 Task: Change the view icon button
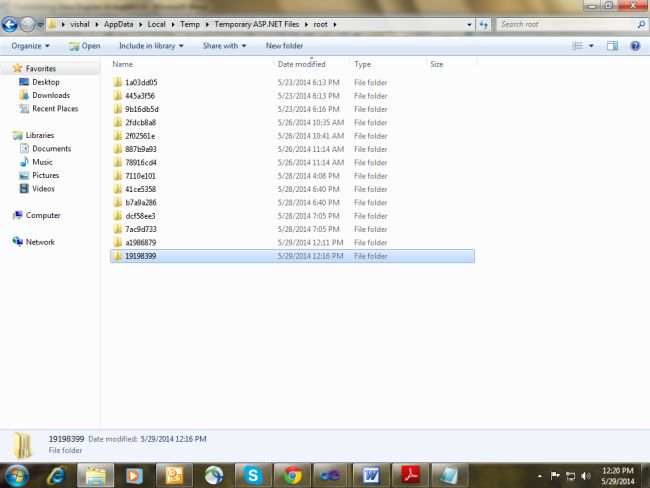point(577,46)
